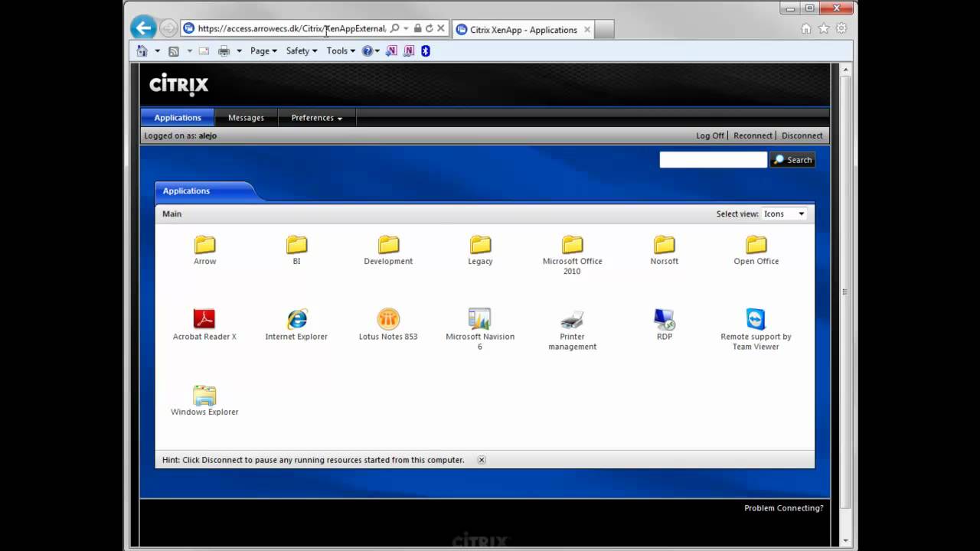Open the Open Office folder
The image size is (980, 551).
pos(756,250)
